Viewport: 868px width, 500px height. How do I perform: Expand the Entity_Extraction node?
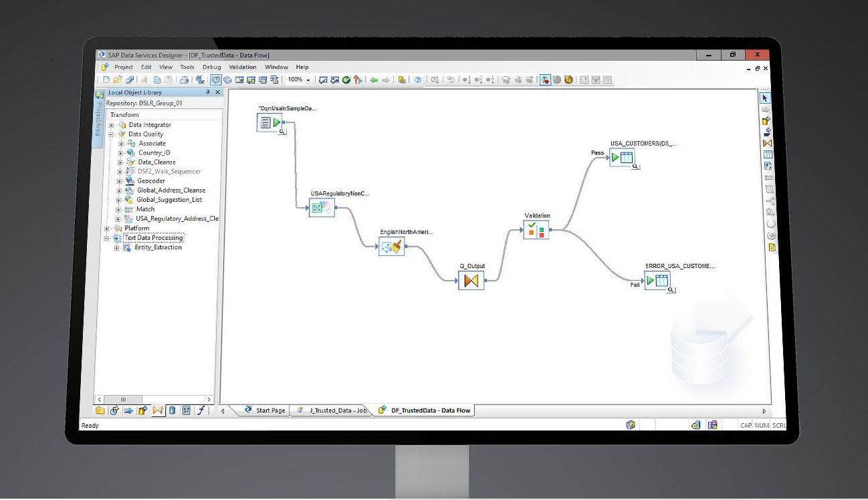tap(117, 247)
